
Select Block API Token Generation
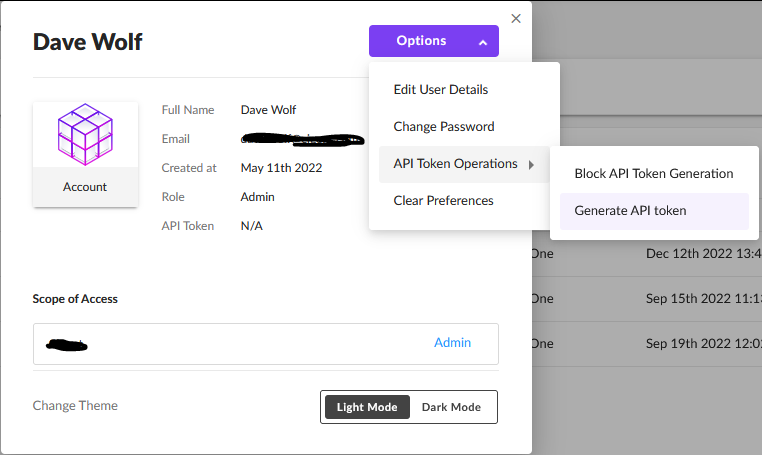point(653,173)
